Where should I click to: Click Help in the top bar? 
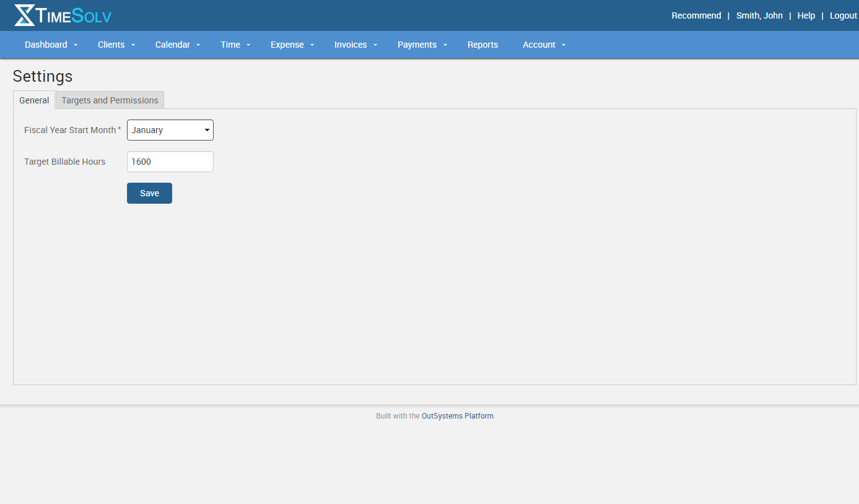point(806,15)
